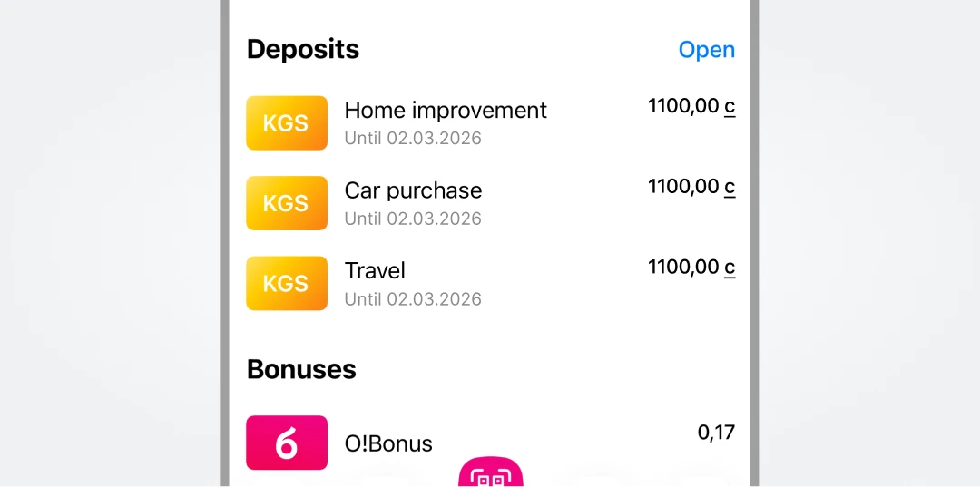Open the Travel deposit entry
980x487 pixels.
click(375, 270)
